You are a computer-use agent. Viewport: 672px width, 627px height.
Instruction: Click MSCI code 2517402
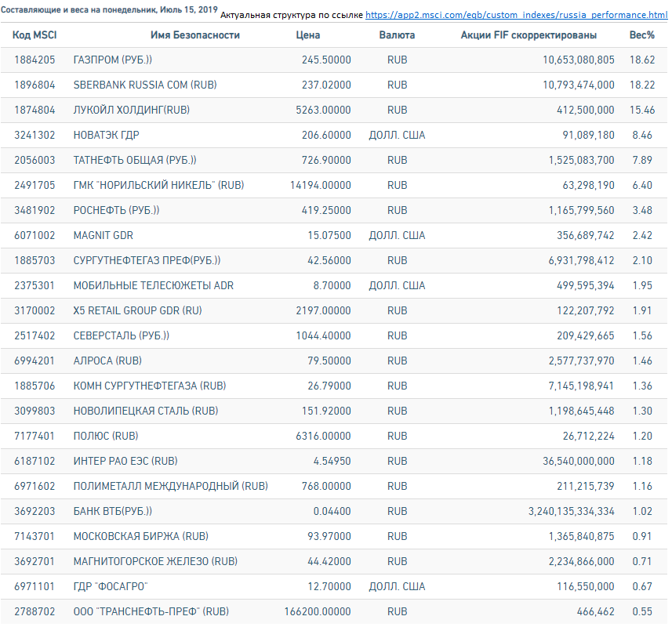tap(35, 335)
